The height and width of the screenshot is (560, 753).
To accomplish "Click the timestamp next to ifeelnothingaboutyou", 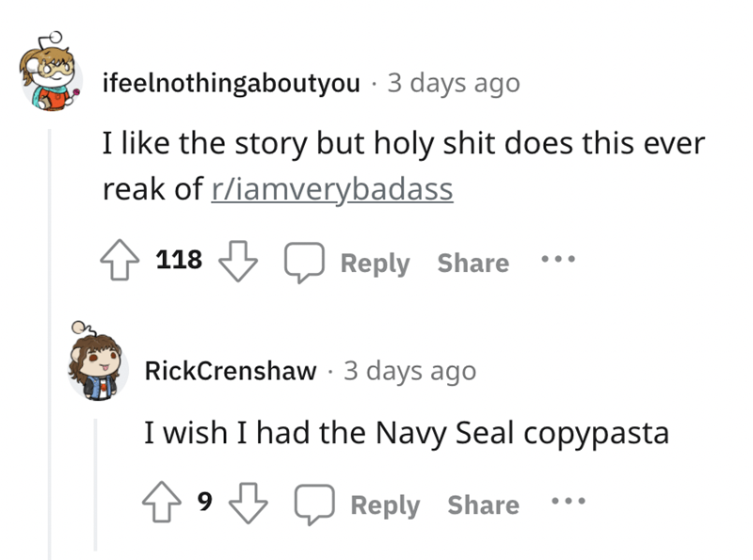I will pos(453,84).
